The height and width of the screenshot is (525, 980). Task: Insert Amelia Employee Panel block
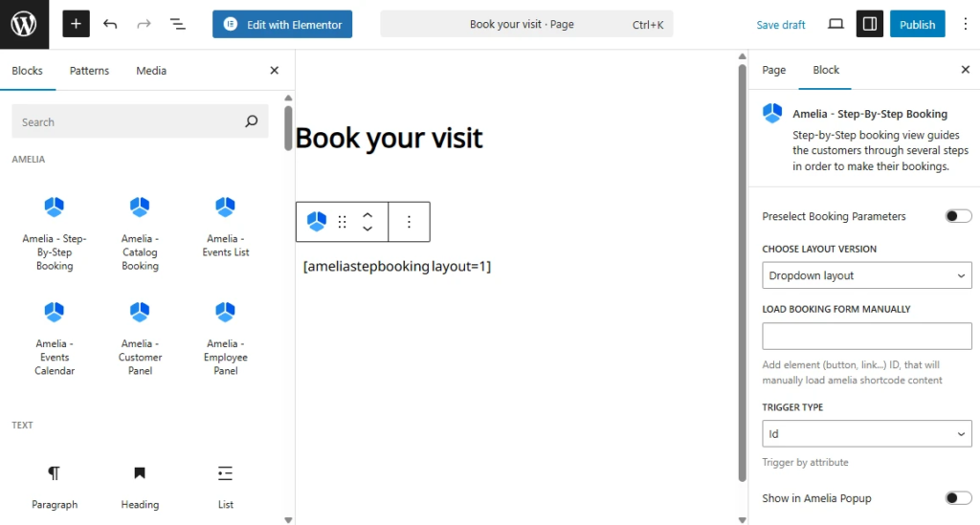point(226,337)
